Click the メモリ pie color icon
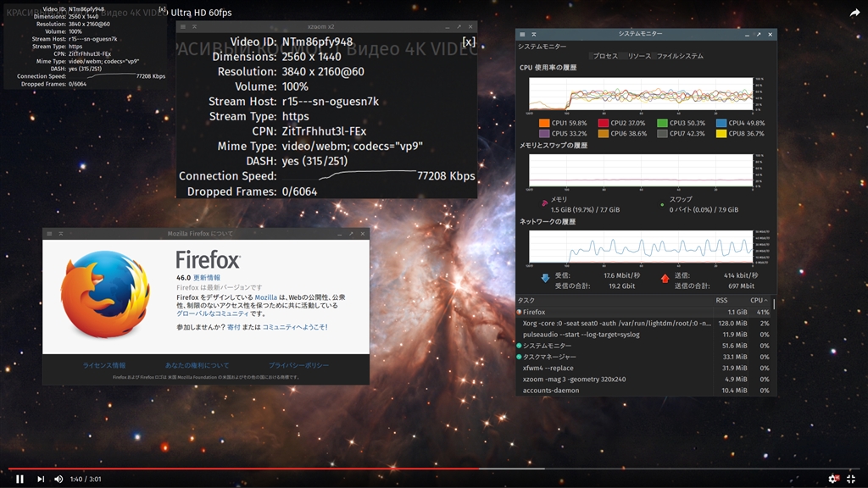 545,203
